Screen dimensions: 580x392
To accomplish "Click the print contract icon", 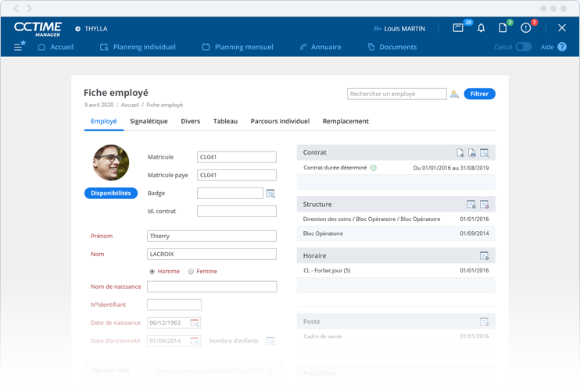I will [x=472, y=152].
